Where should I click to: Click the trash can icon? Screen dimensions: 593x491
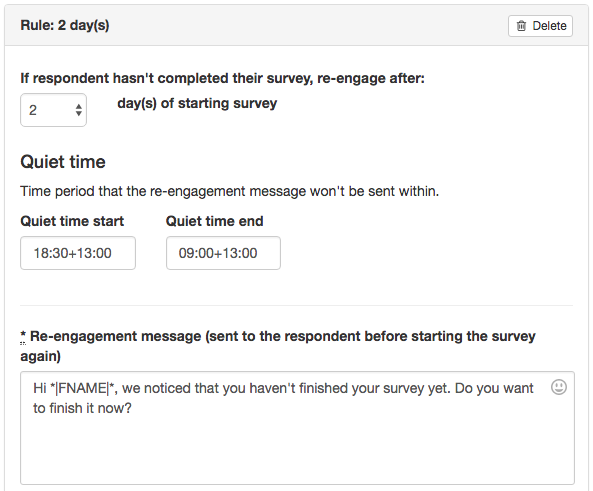[x=521, y=26]
